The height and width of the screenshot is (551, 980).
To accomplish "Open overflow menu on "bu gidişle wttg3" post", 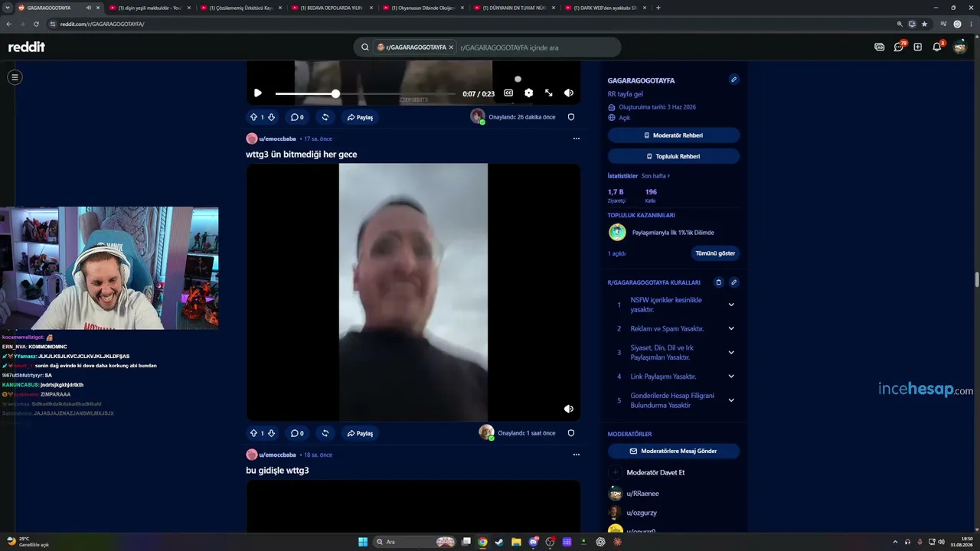I will [x=576, y=455].
